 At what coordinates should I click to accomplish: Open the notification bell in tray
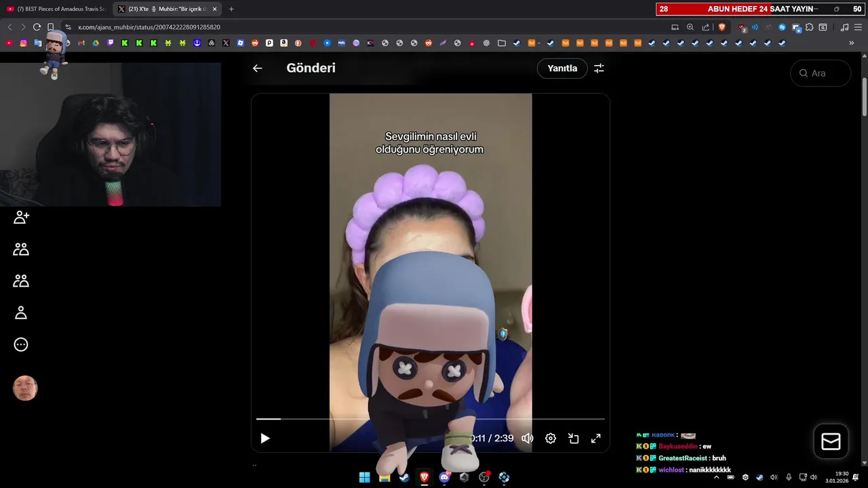click(856, 477)
